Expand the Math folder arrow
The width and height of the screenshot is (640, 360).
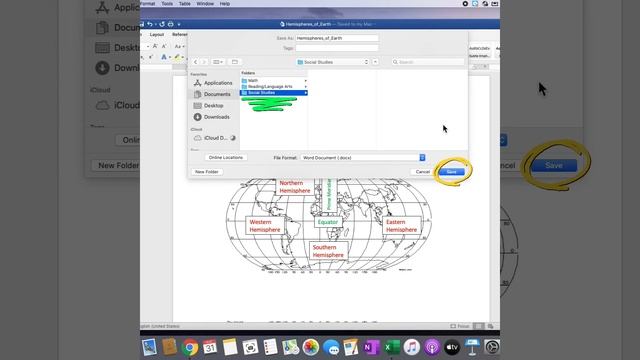pos(305,81)
